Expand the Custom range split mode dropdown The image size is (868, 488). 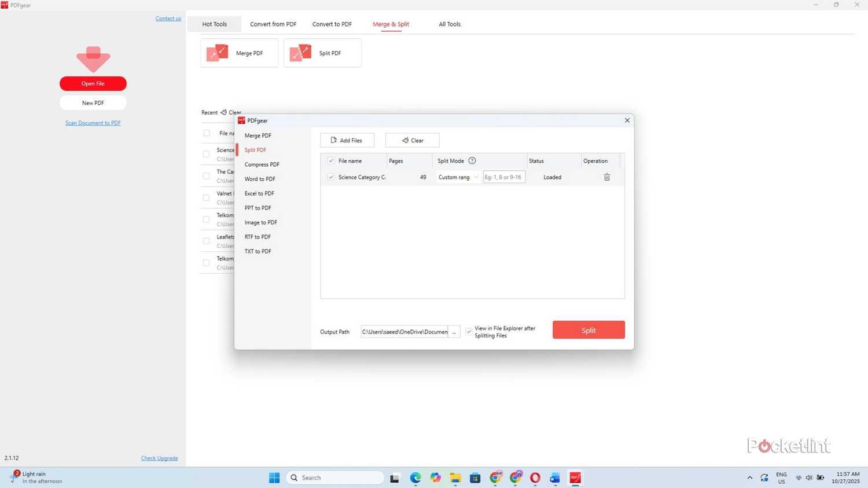click(476, 177)
